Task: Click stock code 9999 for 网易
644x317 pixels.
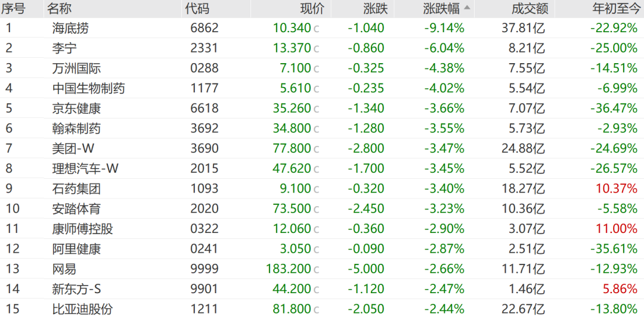Action: (x=205, y=269)
